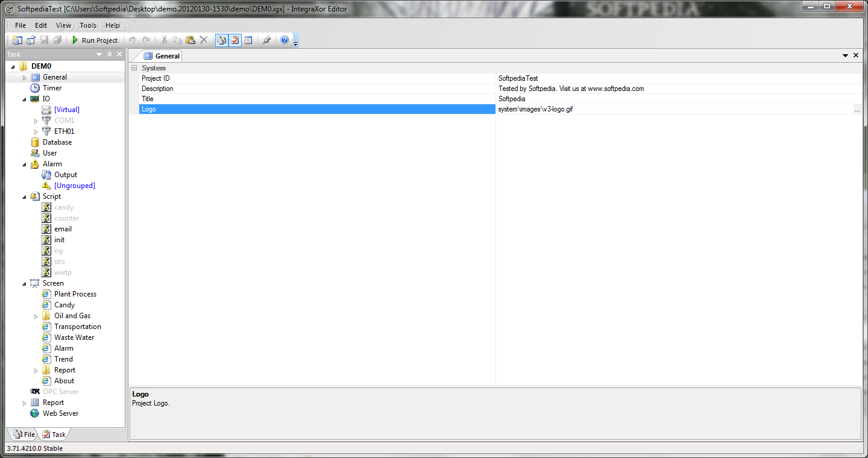Collapse the DEMO root tree node
This screenshot has height=458, width=868.
click(x=13, y=66)
